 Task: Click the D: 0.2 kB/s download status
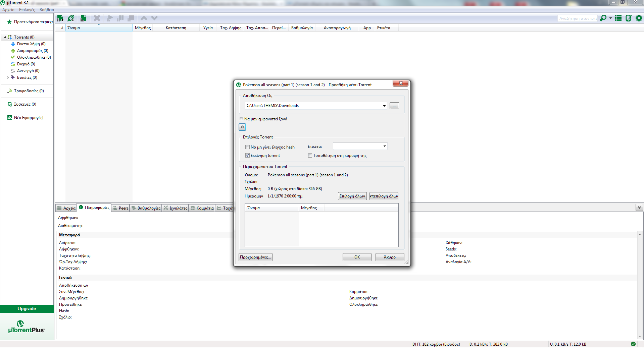(x=489, y=344)
